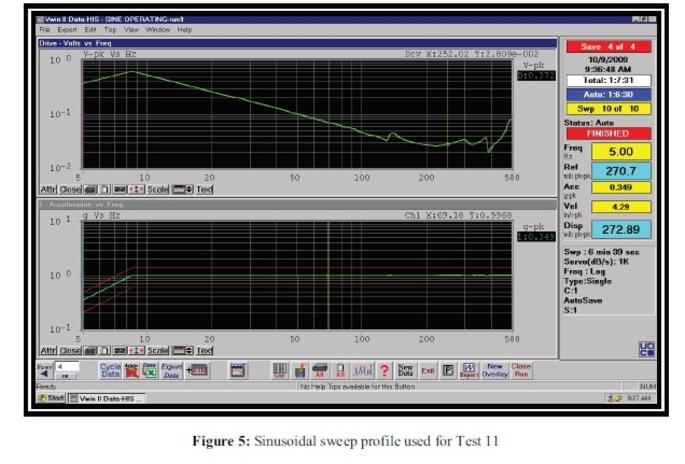Click the window layout icon
Image resolution: width=685 pixels, height=464 pixels.
pyautogui.click(x=238, y=371)
